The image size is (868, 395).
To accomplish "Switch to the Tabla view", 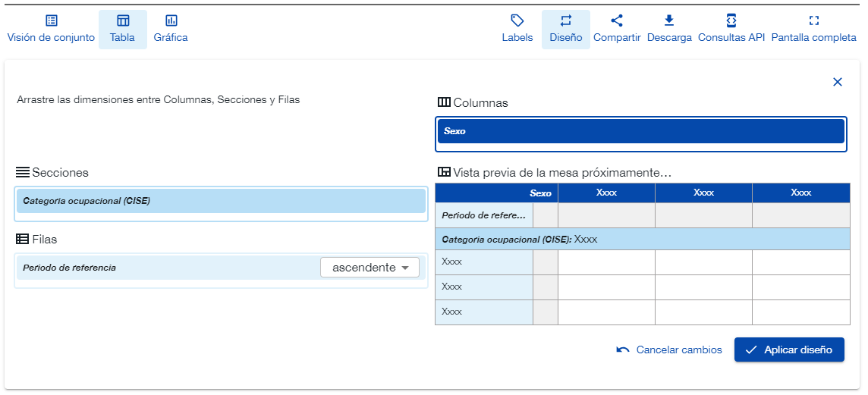I will [122, 30].
